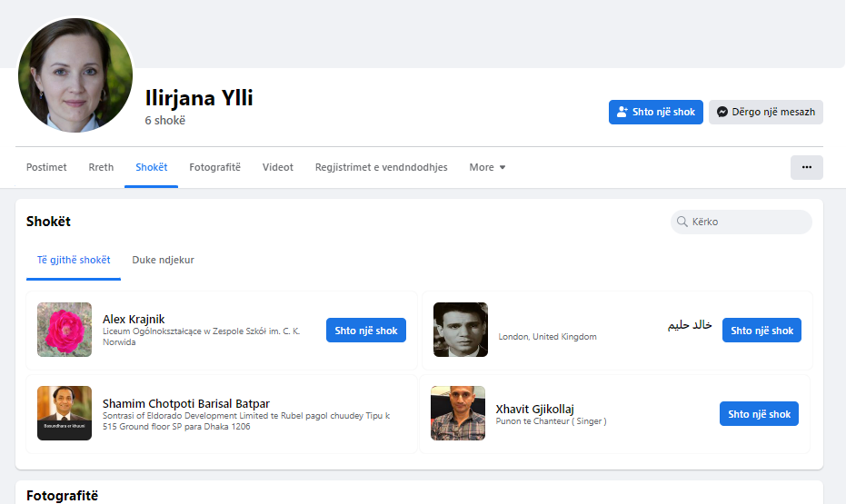This screenshot has height=504, width=846.
Task: Open Alex Krajnik's rose profile thumbnail
Action: tap(65, 330)
